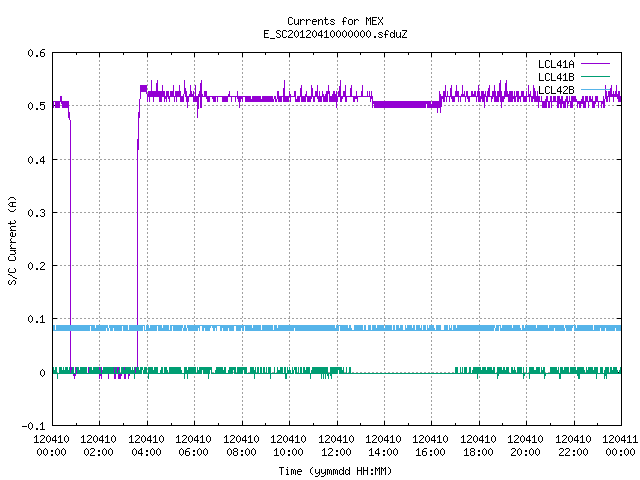This screenshot has height=480, width=640.
Task: Click the blue LCL42B data band near 0.08 A
Action: (x=337, y=328)
